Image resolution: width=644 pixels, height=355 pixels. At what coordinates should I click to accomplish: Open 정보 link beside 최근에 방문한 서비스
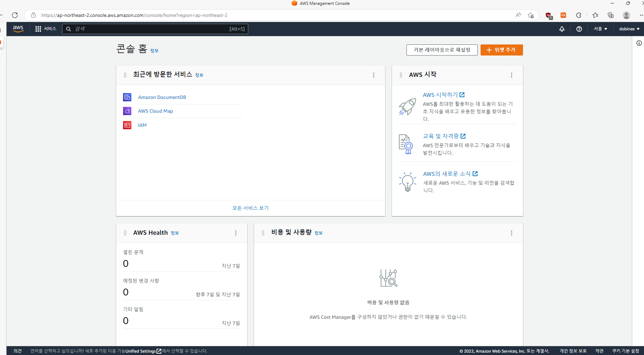coord(199,75)
